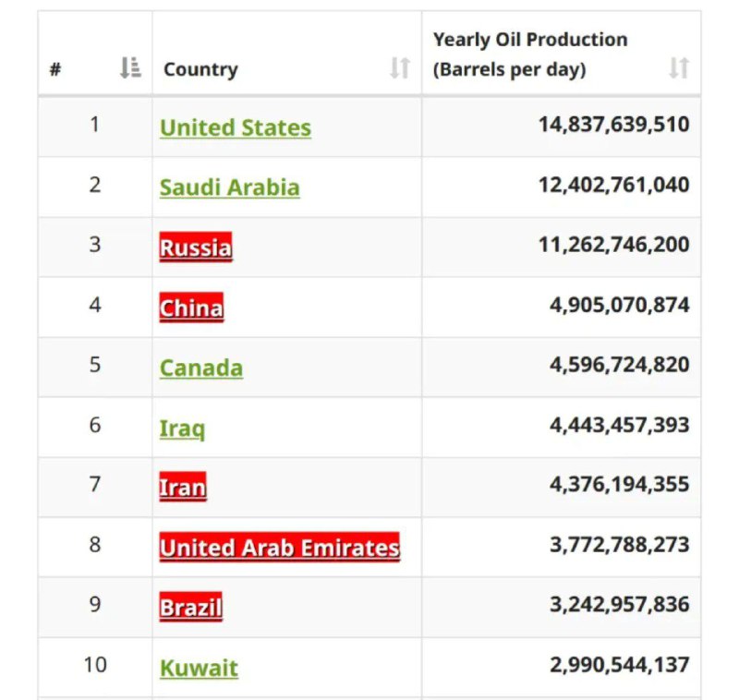Click the highlighted China link
This screenshot has width=739, height=700.
pos(191,308)
